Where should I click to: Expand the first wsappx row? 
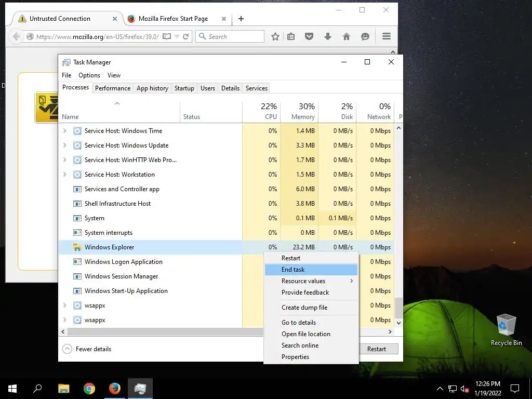(65, 305)
